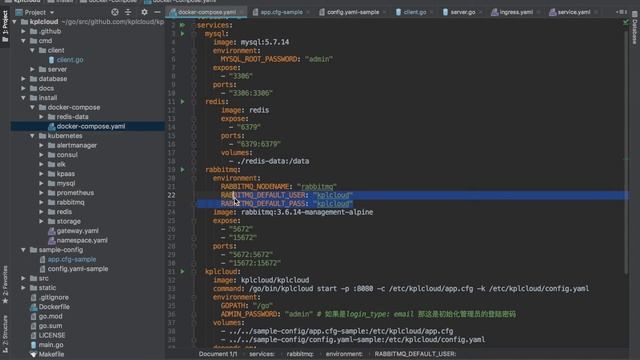The height and width of the screenshot is (360, 640).
Task: Switch to the config.yaml-sample tab
Action: [x=353, y=12]
